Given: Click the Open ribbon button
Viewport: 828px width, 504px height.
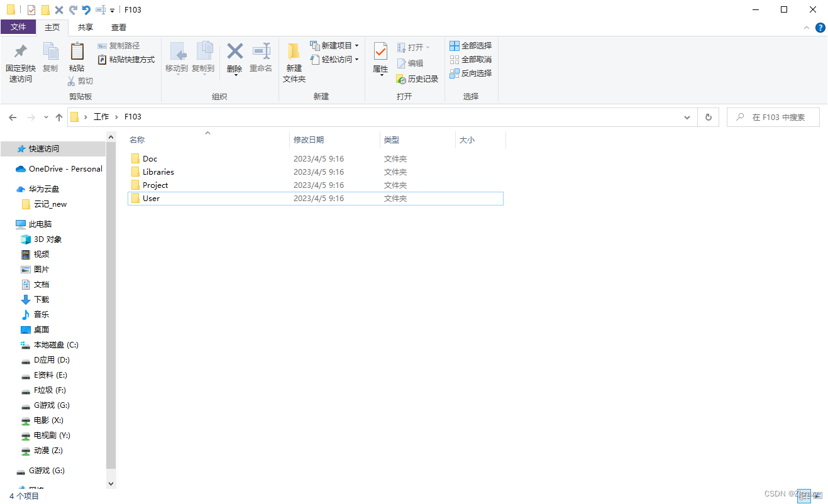Looking at the screenshot, I should (414, 48).
